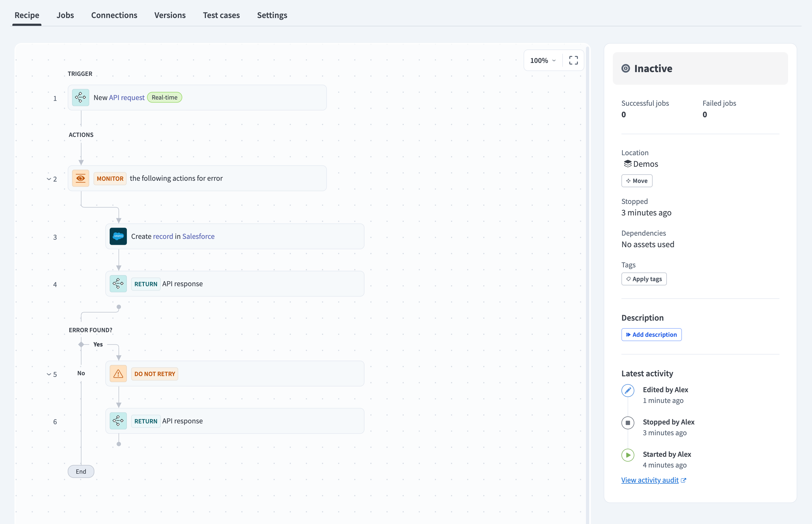Click the API icon in step 4
812x524 pixels.
click(x=118, y=284)
